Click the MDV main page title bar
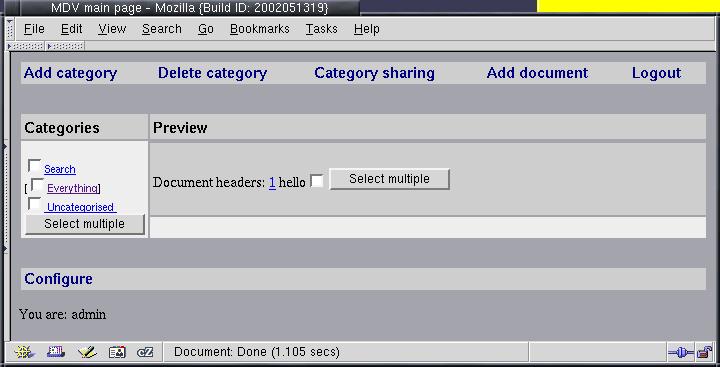The width and height of the screenshot is (720, 367). pyautogui.click(x=189, y=7)
